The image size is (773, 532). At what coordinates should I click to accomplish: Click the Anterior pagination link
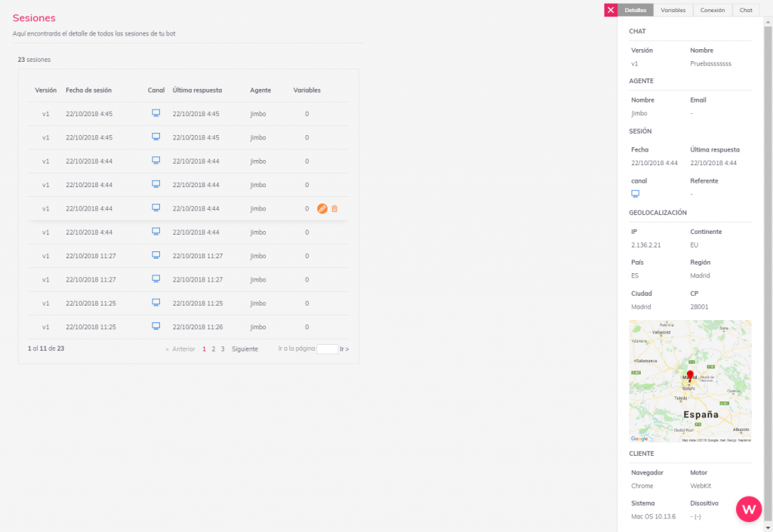[180, 349]
